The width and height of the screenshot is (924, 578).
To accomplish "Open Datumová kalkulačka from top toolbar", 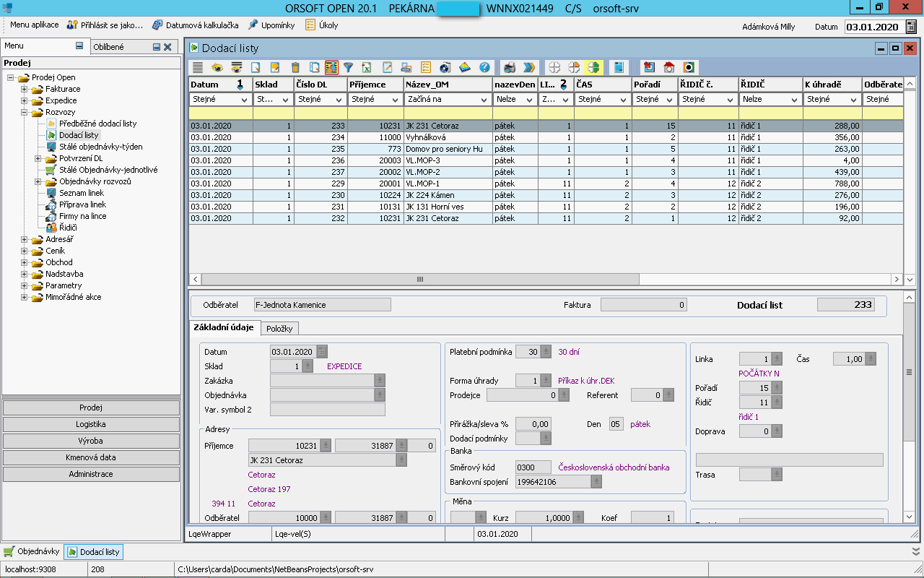I will point(195,25).
